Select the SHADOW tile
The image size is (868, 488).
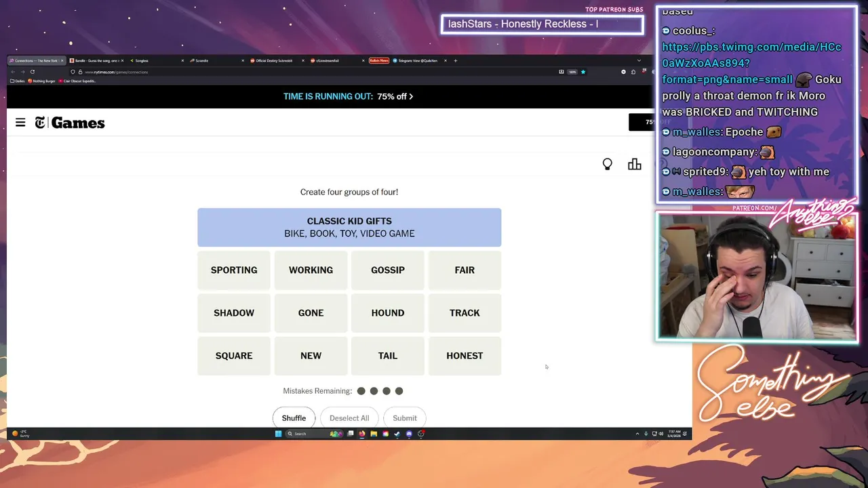point(234,312)
